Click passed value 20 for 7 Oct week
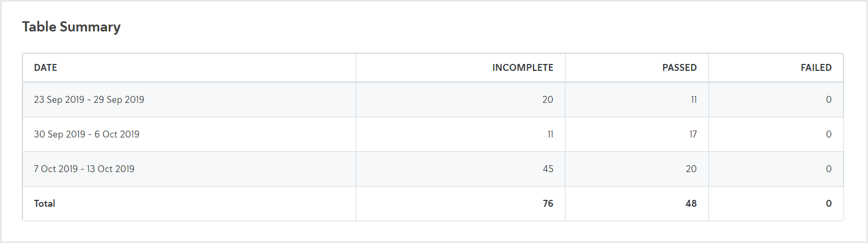This screenshot has height=243, width=868. (x=691, y=169)
